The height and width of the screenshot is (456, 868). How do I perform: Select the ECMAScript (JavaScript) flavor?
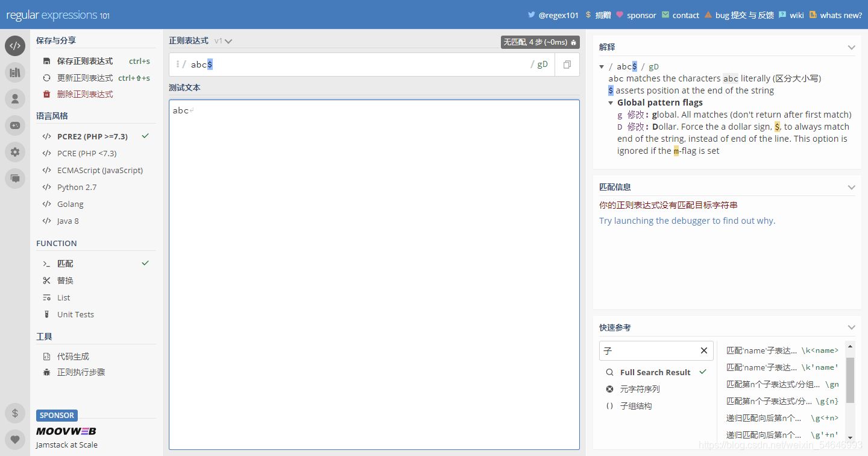[96, 170]
